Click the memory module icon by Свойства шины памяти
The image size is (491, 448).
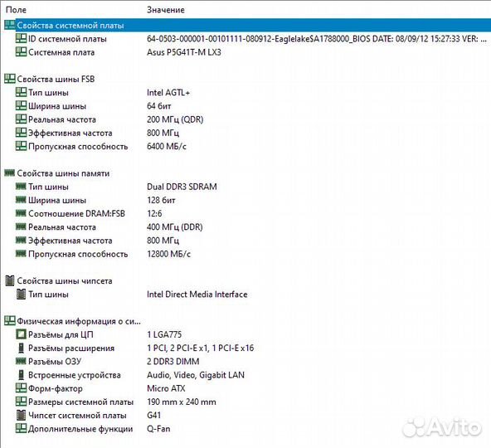pyautogui.click(x=10, y=173)
